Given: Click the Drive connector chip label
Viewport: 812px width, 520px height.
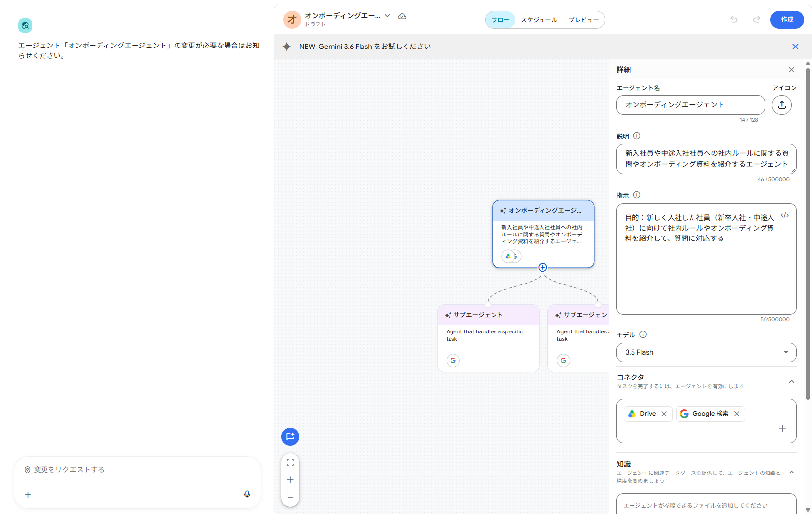Looking at the screenshot, I should [648, 414].
